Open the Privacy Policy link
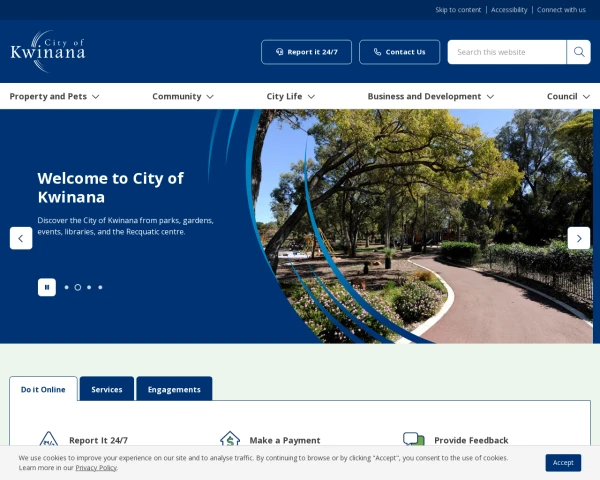The width and height of the screenshot is (600, 480). 96,468
